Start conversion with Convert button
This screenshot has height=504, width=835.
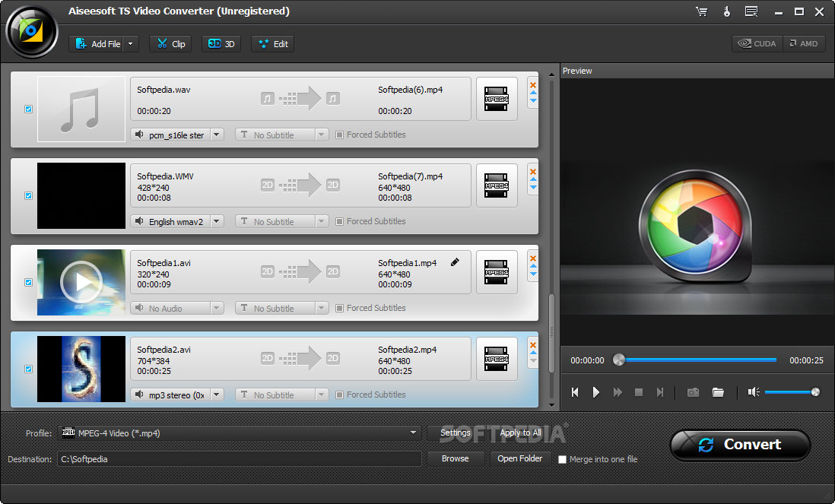(x=740, y=445)
